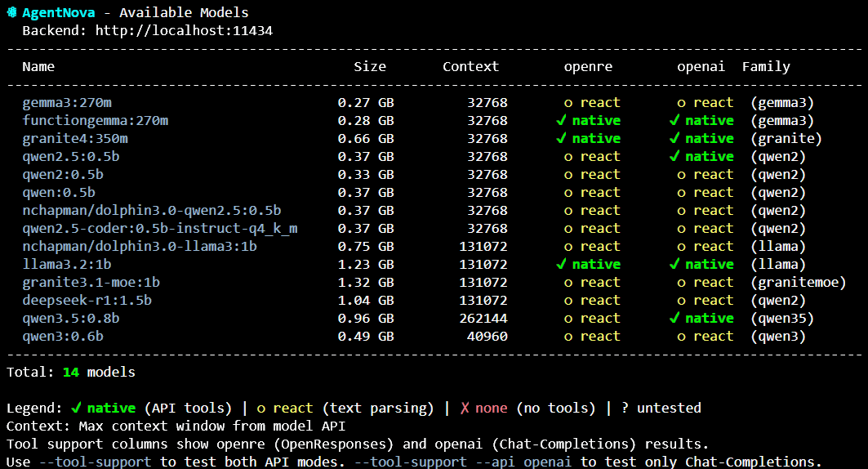Click the openre react circle for qwen3.5:0.8b
The height and width of the screenshot is (469, 868).
click(568, 319)
